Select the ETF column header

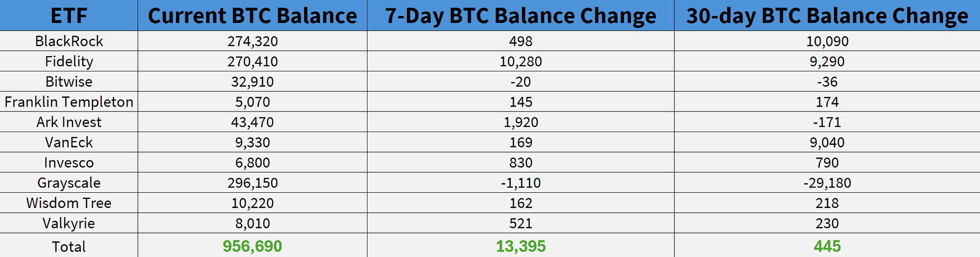(x=69, y=16)
